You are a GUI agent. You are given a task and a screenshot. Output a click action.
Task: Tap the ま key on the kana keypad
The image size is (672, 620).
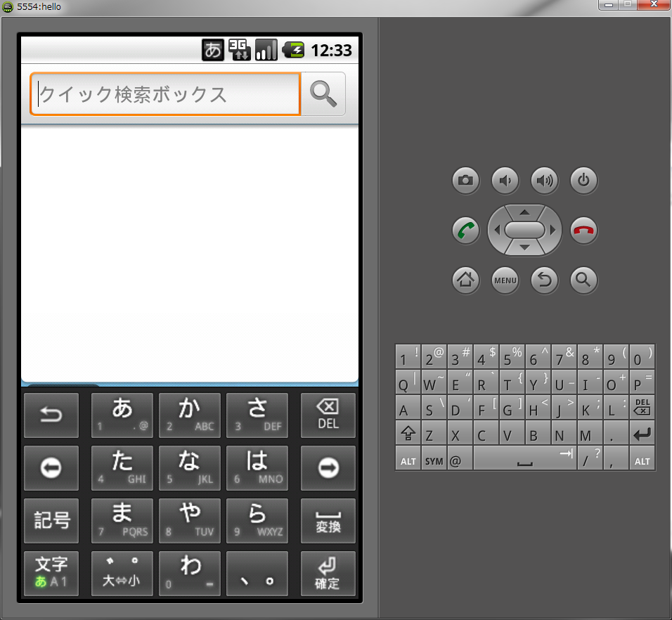(x=122, y=521)
